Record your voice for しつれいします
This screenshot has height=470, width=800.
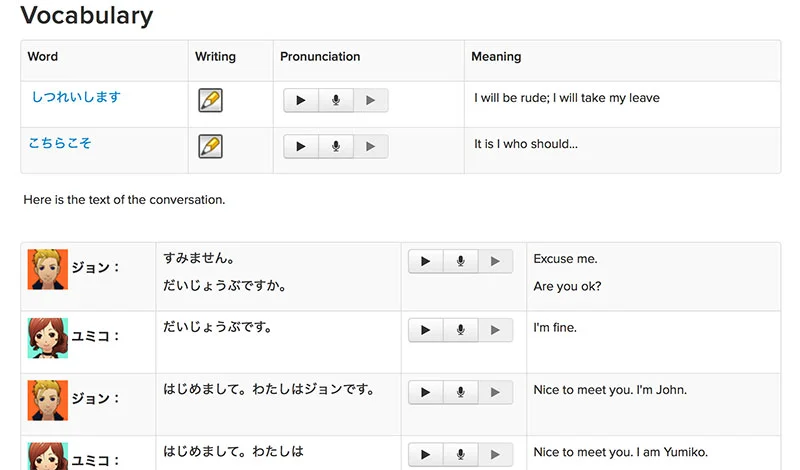coord(336,100)
